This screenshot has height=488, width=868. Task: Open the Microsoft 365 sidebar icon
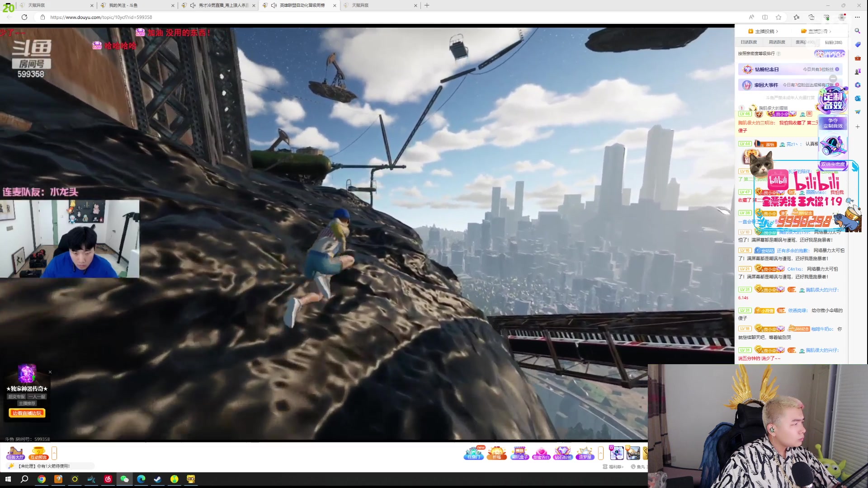(857, 85)
